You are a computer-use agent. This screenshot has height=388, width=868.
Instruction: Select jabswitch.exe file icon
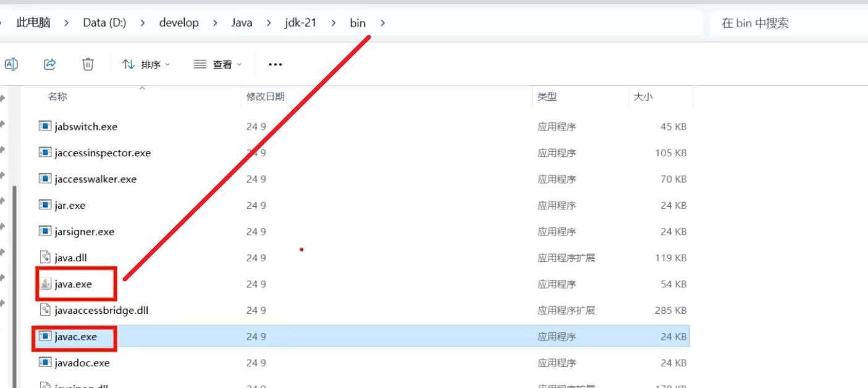click(x=44, y=126)
